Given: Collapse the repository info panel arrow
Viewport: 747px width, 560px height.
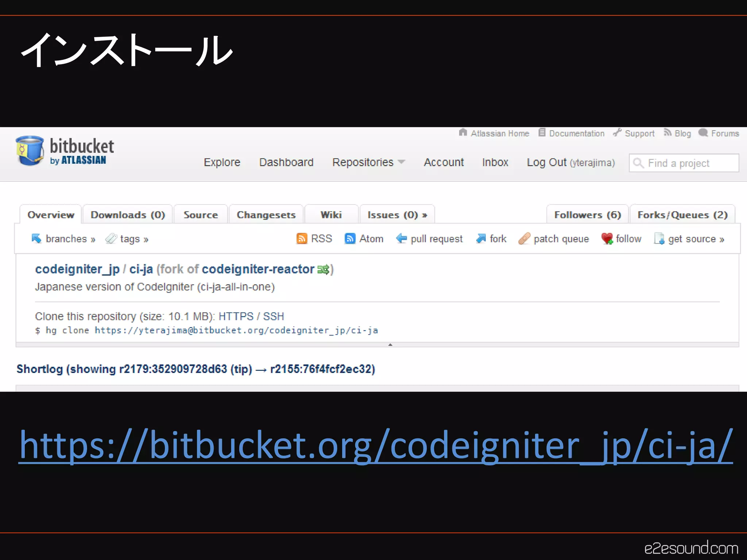Looking at the screenshot, I should click(x=390, y=345).
